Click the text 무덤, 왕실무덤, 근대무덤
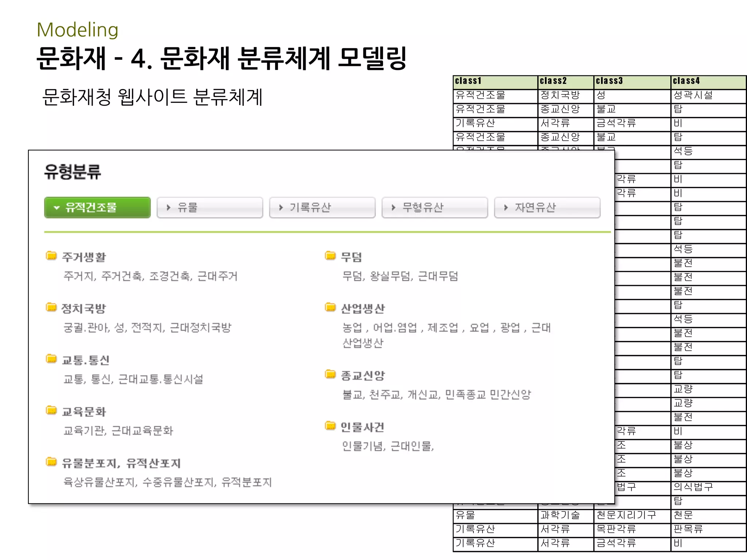Screen dimensions: 747x560 pos(400,276)
